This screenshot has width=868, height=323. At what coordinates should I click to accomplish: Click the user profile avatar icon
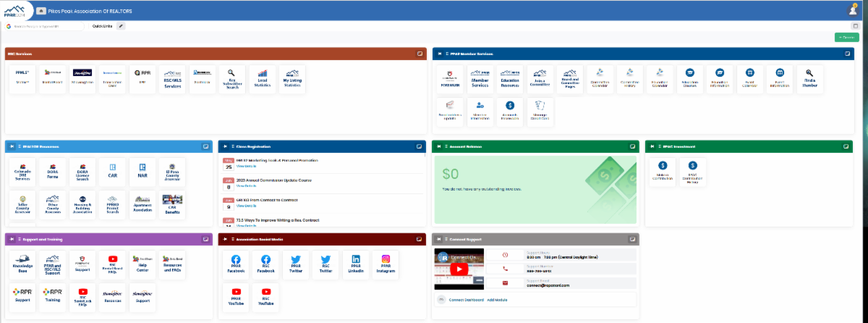click(853, 10)
